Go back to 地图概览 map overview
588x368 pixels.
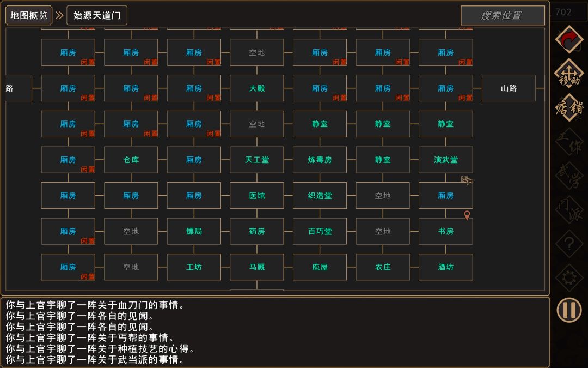[x=29, y=15]
